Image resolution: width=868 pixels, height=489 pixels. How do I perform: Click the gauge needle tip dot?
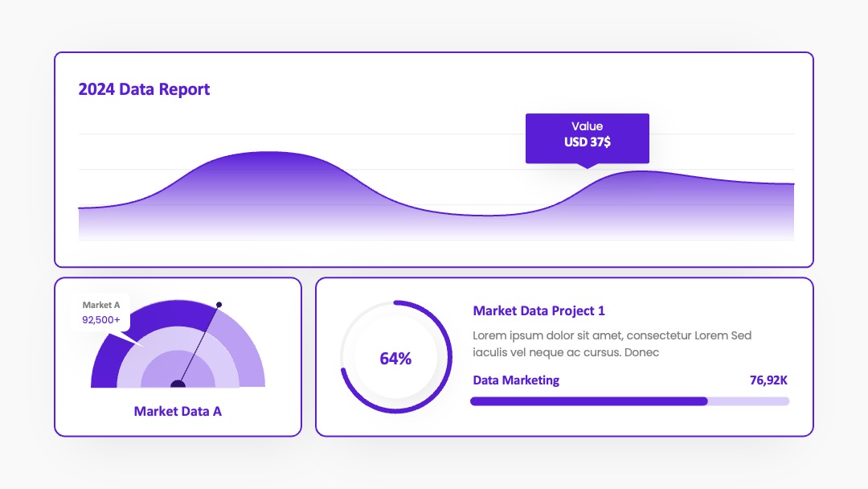click(219, 305)
